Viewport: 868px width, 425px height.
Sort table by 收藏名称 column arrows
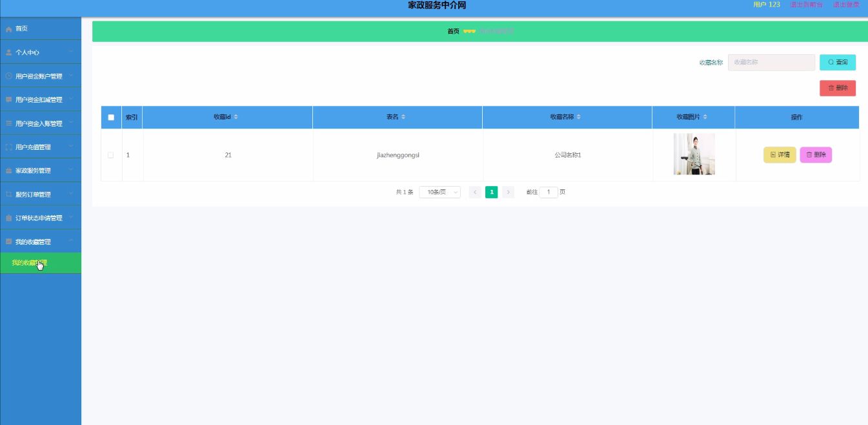578,117
